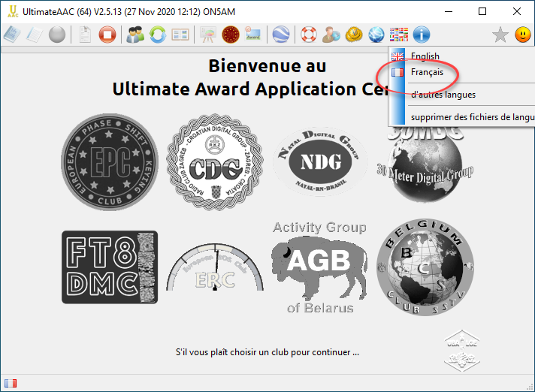The image size is (535, 392).
Task: Click the UBA LGE diamond logo
Action: click(462, 351)
